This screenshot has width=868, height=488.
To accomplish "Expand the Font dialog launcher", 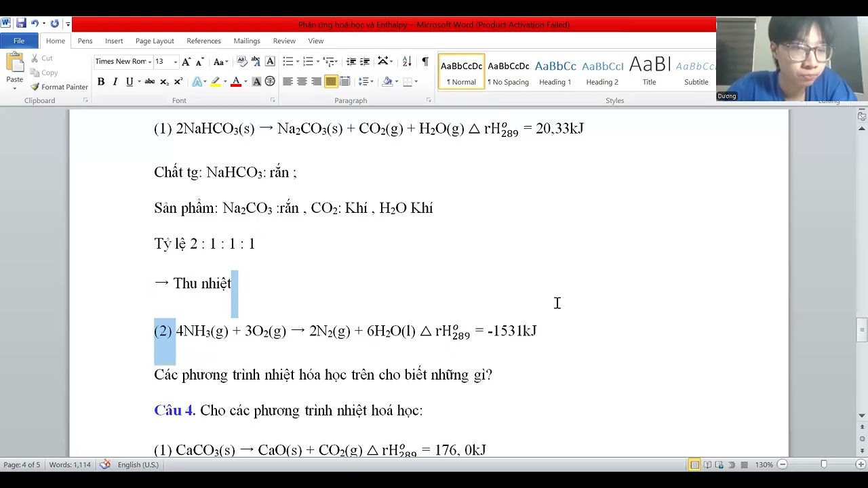I will point(273,100).
